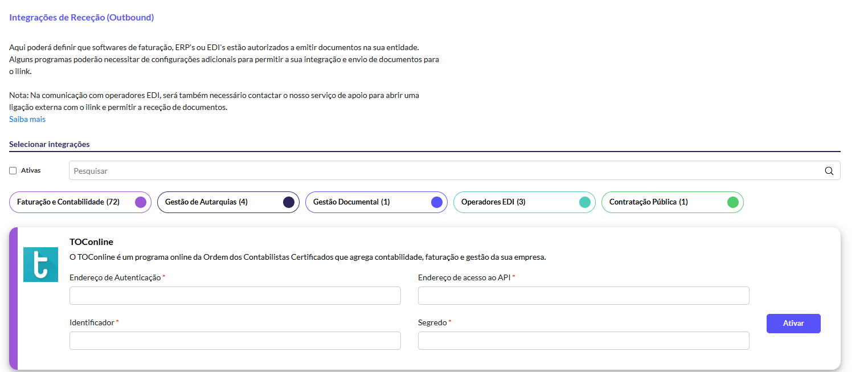
Task: Click the dark circle on Gestão de Autarquias chip
Action: (288, 202)
